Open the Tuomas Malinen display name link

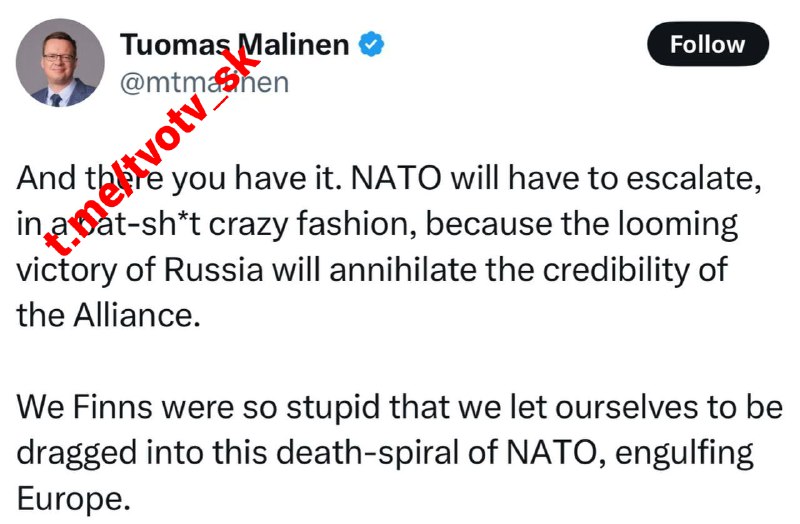pos(235,45)
